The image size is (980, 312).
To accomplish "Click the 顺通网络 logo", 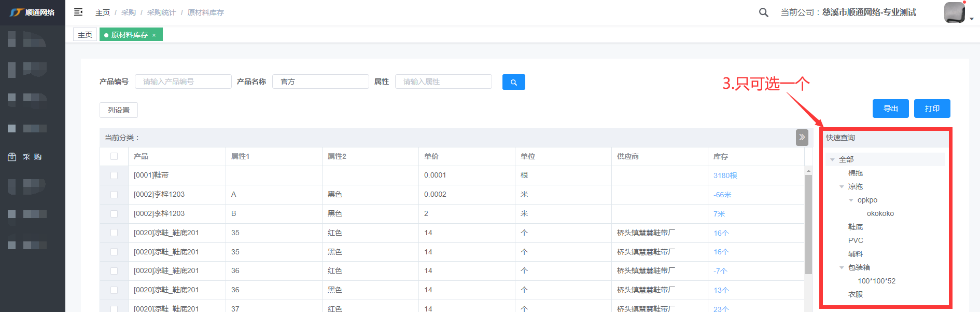I will (32, 12).
